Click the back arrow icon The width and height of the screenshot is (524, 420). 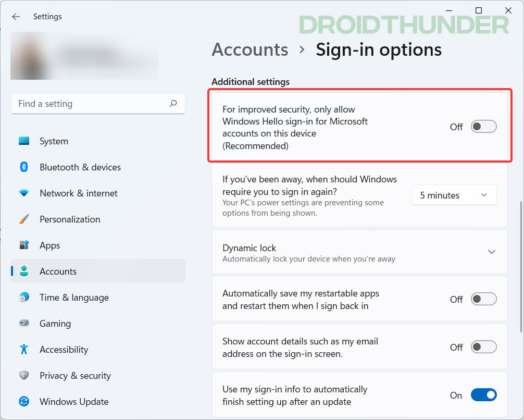pyautogui.click(x=16, y=16)
